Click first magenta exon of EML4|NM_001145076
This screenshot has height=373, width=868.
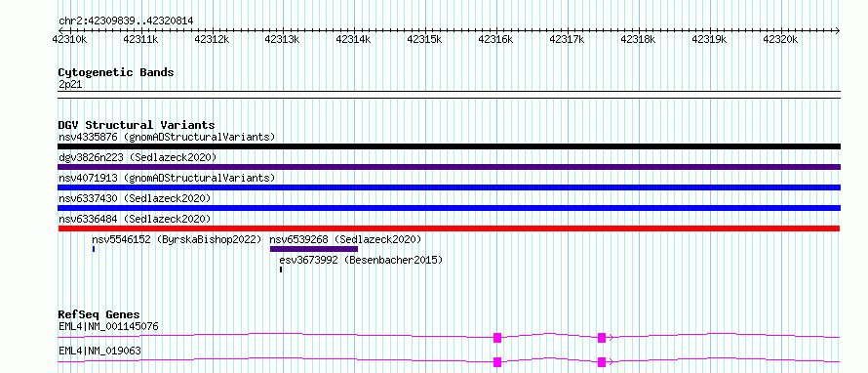click(x=497, y=338)
